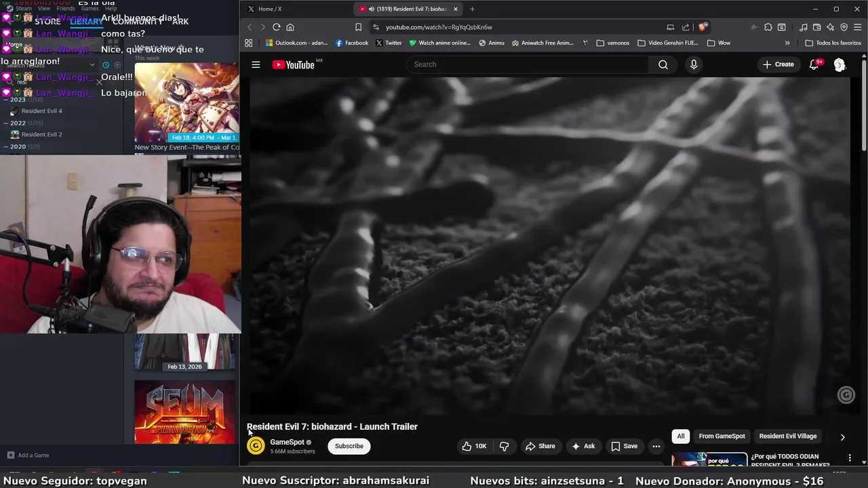Switch to Steam STORE tab

[x=47, y=22]
